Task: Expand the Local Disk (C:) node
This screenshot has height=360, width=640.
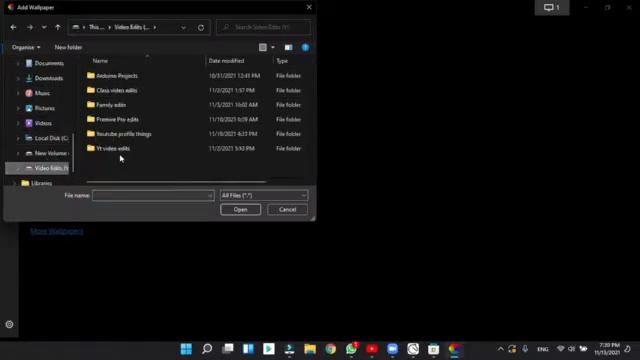Action: pos(18,138)
